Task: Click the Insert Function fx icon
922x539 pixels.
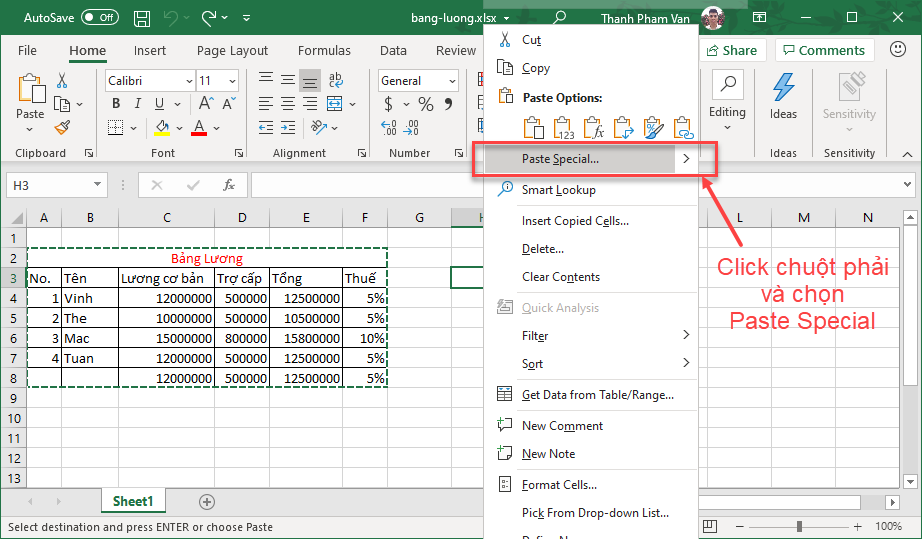Action: pos(229,185)
